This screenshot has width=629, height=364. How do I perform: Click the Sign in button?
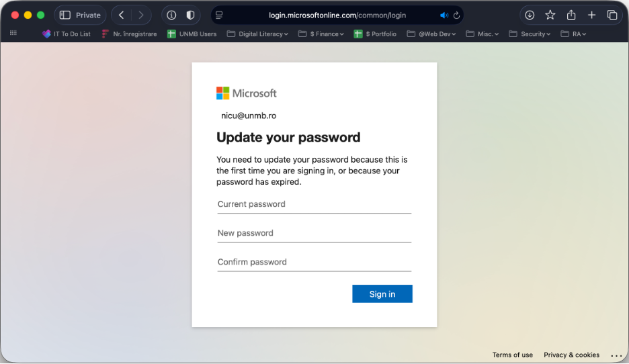coord(382,294)
